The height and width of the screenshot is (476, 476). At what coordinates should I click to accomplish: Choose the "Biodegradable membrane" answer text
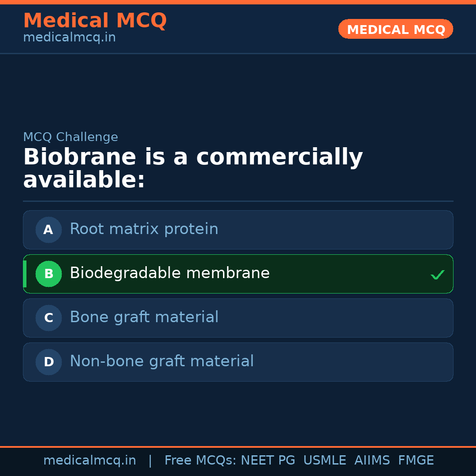coord(169,273)
